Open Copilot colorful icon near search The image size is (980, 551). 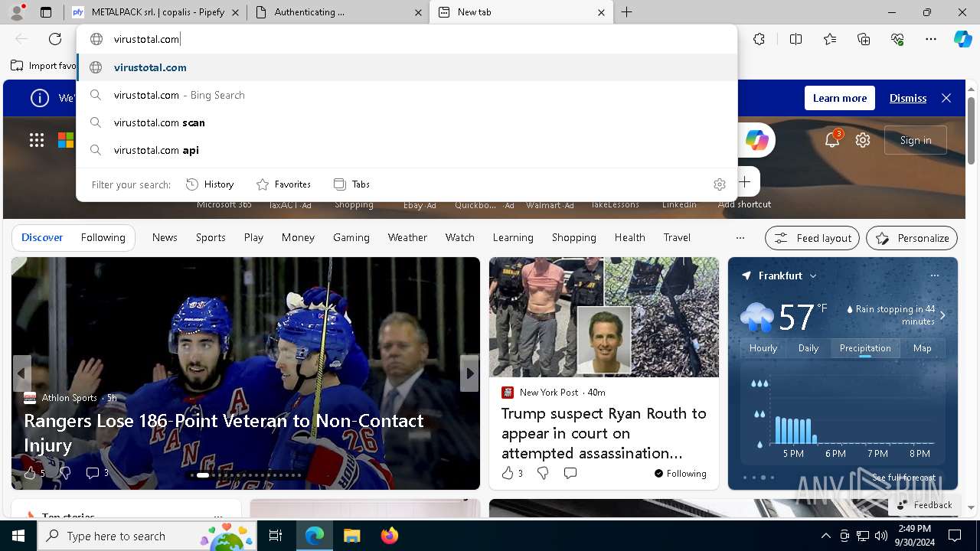point(757,140)
